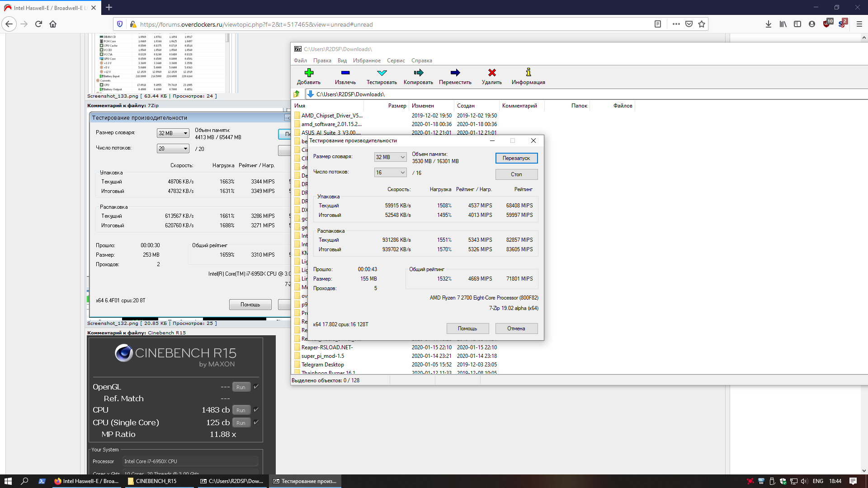
Task: Open the browser page actions menu
Action: (676, 24)
